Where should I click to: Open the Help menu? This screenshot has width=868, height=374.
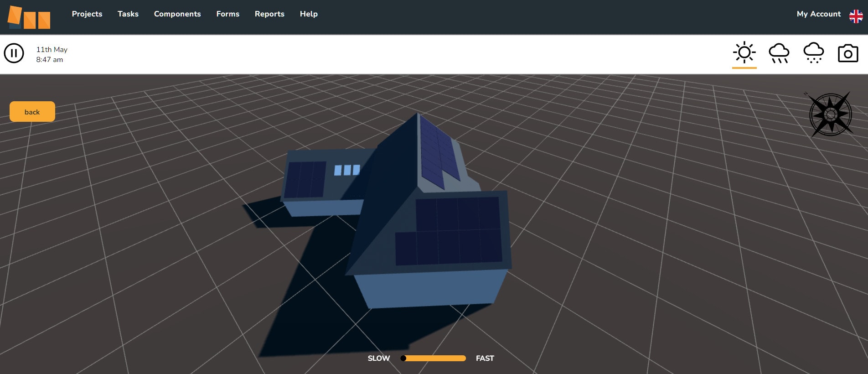[309, 14]
